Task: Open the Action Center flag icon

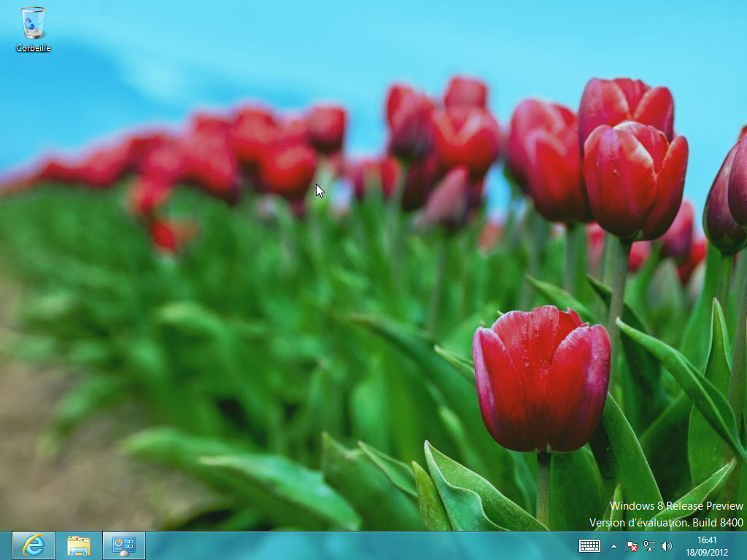Action: tap(631, 546)
